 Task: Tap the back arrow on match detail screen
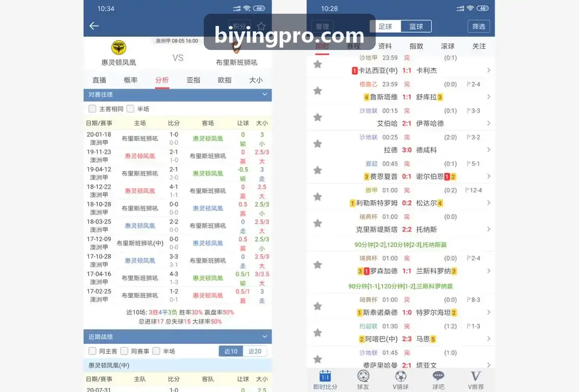coord(94,26)
